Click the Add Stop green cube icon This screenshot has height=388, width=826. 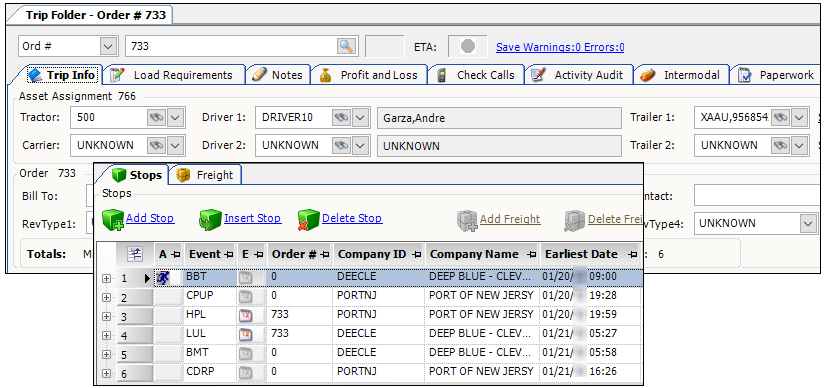click(x=113, y=220)
